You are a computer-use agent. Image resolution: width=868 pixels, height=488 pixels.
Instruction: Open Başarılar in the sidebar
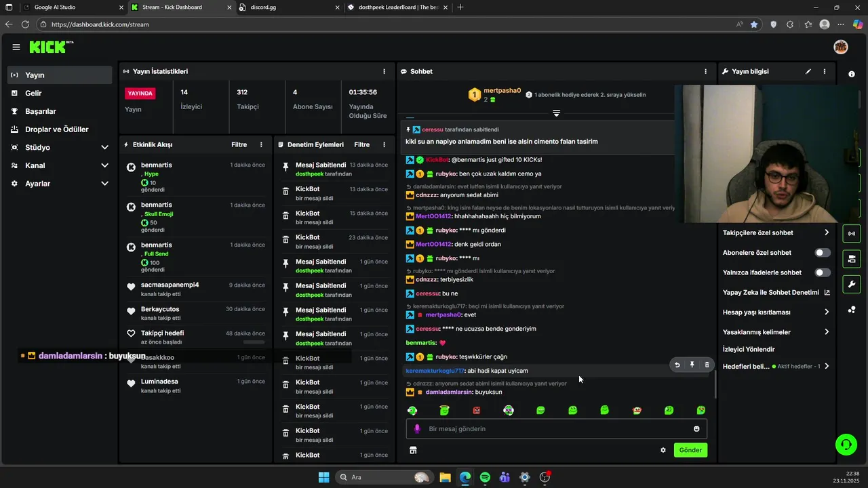click(60, 111)
